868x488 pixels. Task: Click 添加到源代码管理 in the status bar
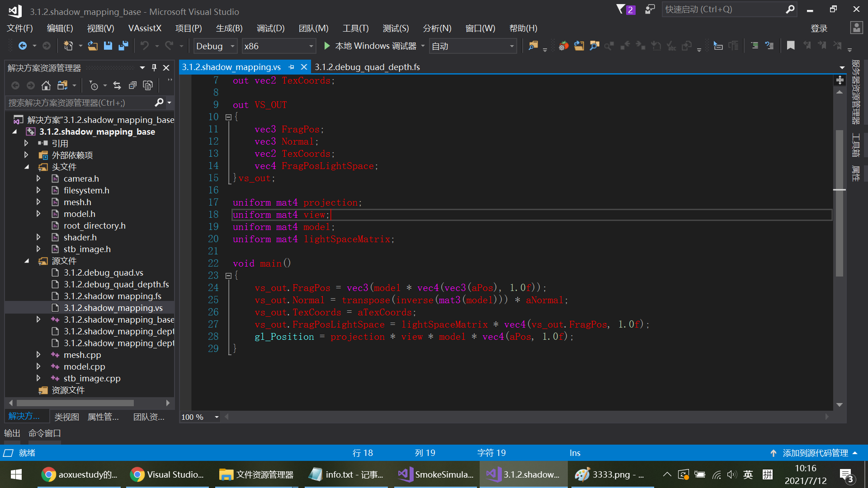click(815, 453)
